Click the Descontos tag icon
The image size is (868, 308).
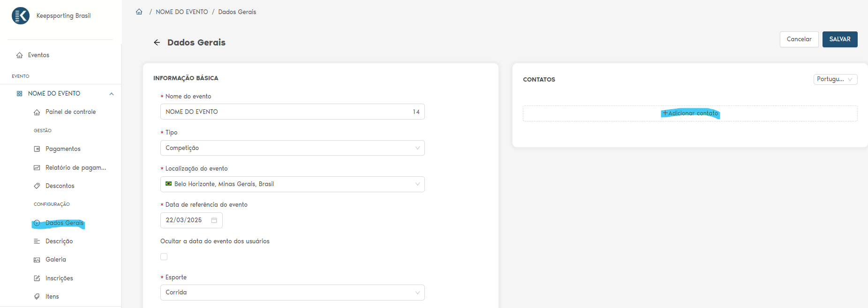pyautogui.click(x=37, y=186)
